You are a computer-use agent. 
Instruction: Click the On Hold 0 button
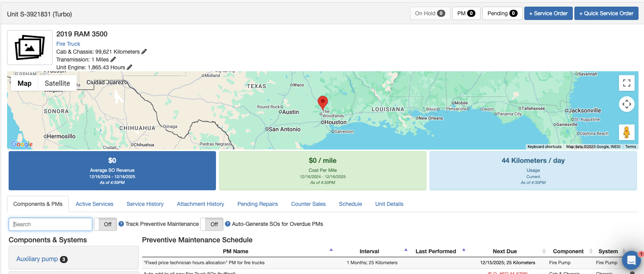pos(430,13)
